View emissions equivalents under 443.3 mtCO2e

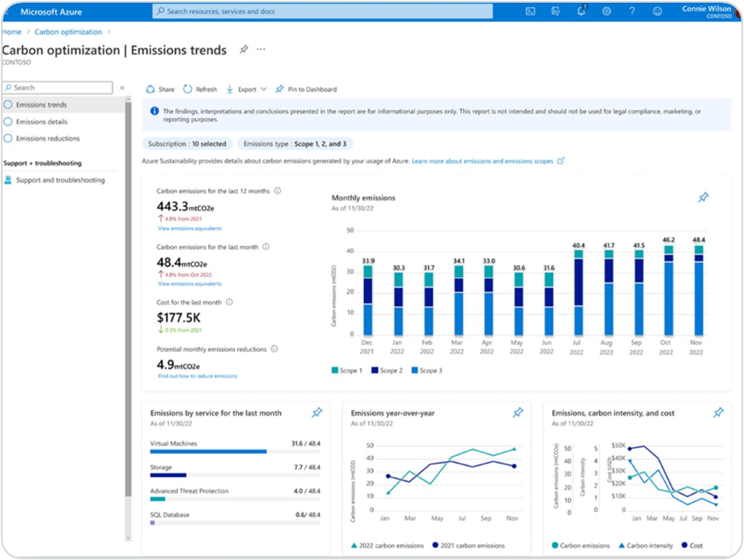[190, 228]
